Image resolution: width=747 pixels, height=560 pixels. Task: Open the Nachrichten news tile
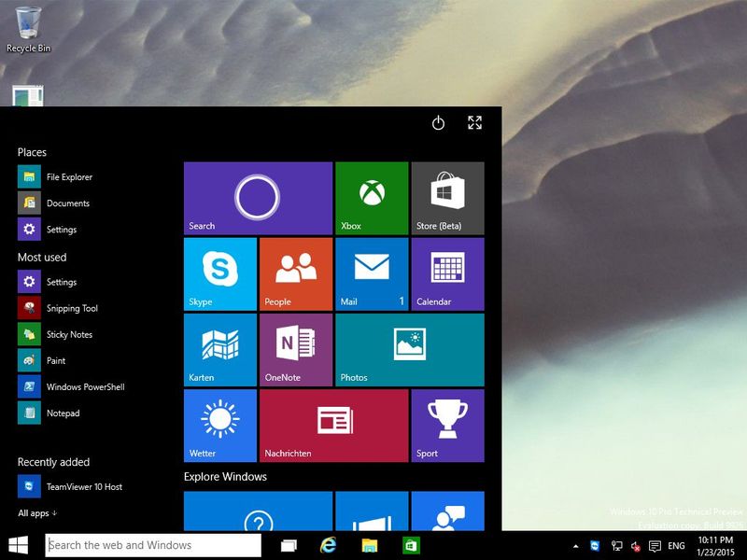[x=334, y=426]
